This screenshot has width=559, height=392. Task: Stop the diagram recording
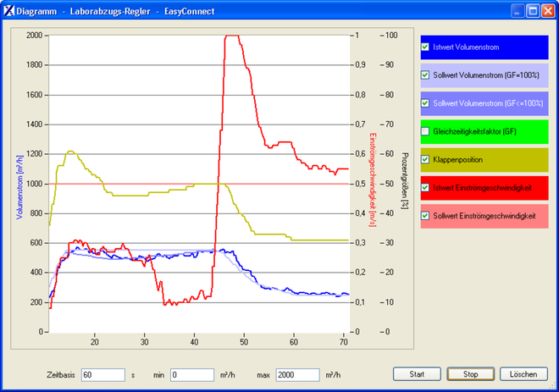tap(464, 373)
